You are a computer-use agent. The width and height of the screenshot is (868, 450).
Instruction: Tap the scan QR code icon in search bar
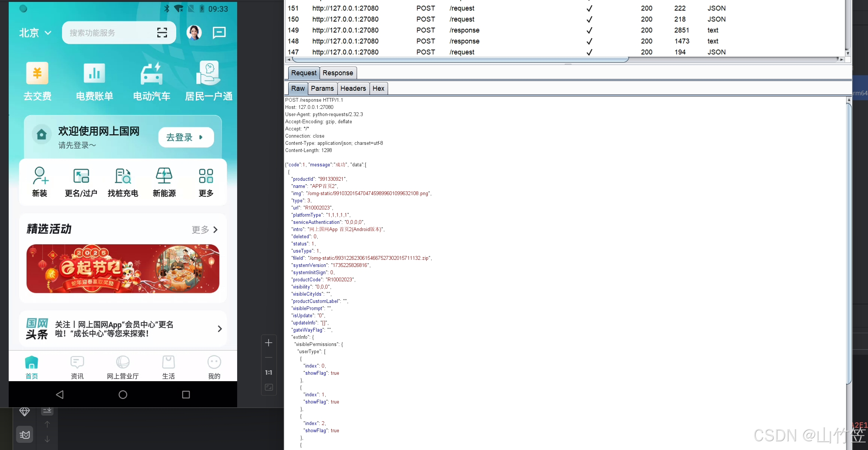point(162,33)
